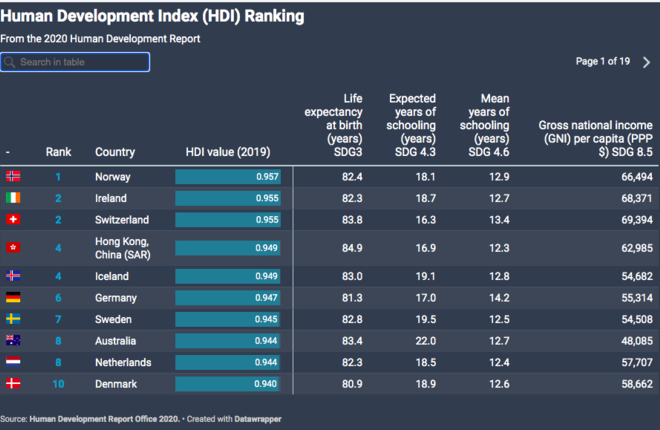Click Netherlands country name in table

[x=123, y=362]
